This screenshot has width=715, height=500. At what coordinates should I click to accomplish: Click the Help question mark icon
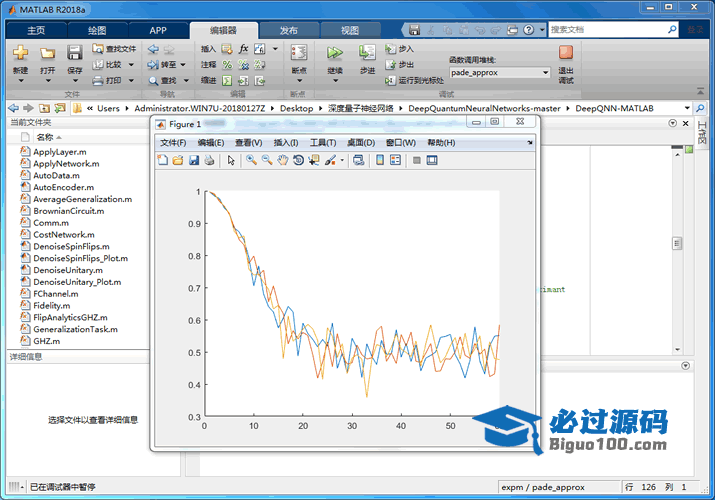[528, 30]
